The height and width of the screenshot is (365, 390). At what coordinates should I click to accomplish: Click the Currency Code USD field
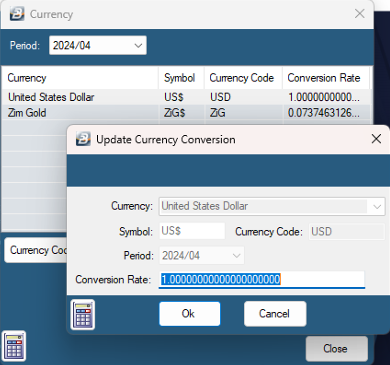coord(347,231)
